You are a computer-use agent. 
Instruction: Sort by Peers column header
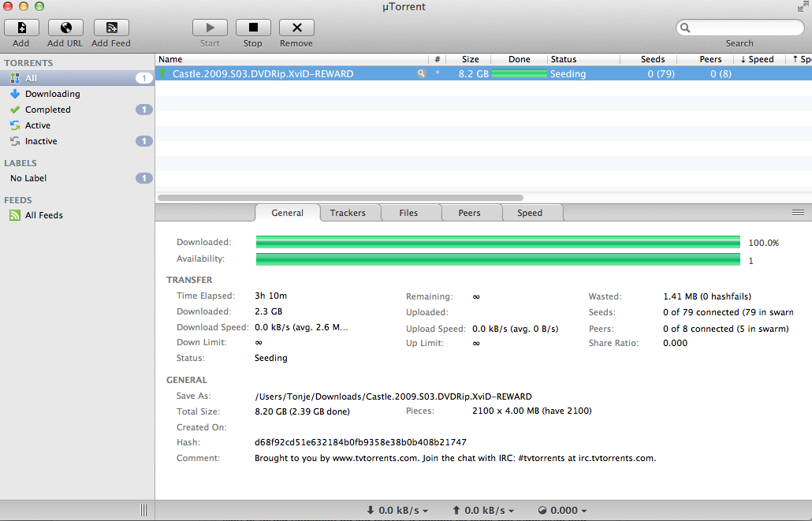click(x=706, y=59)
